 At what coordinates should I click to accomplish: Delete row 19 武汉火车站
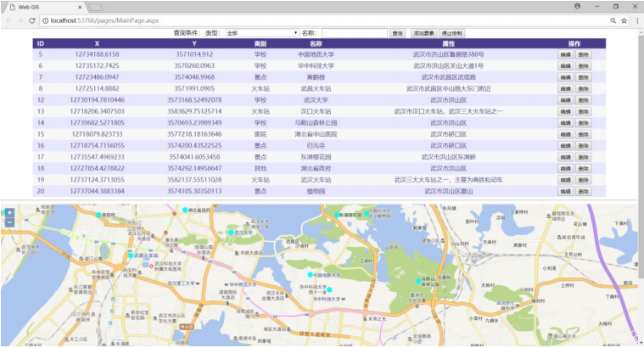tap(583, 180)
